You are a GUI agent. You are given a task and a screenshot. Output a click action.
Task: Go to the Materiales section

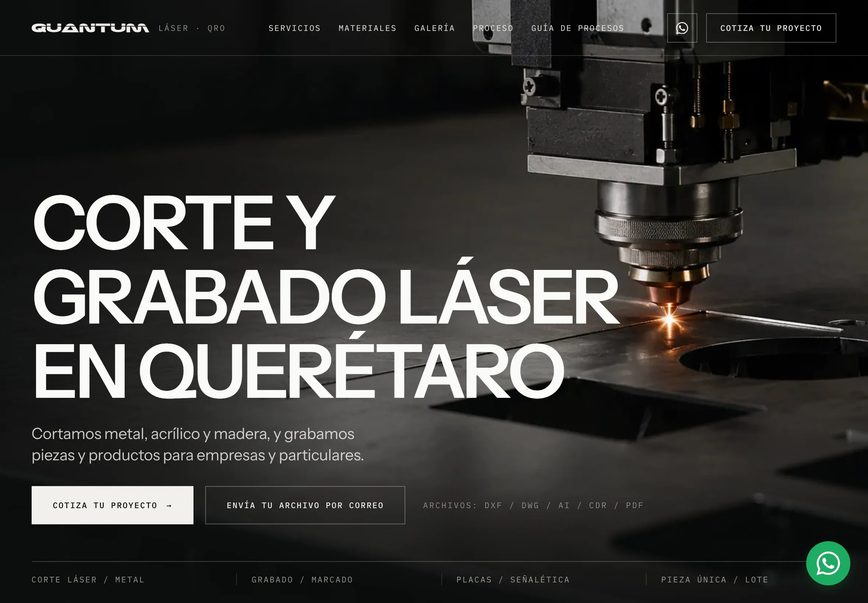pos(367,28)
